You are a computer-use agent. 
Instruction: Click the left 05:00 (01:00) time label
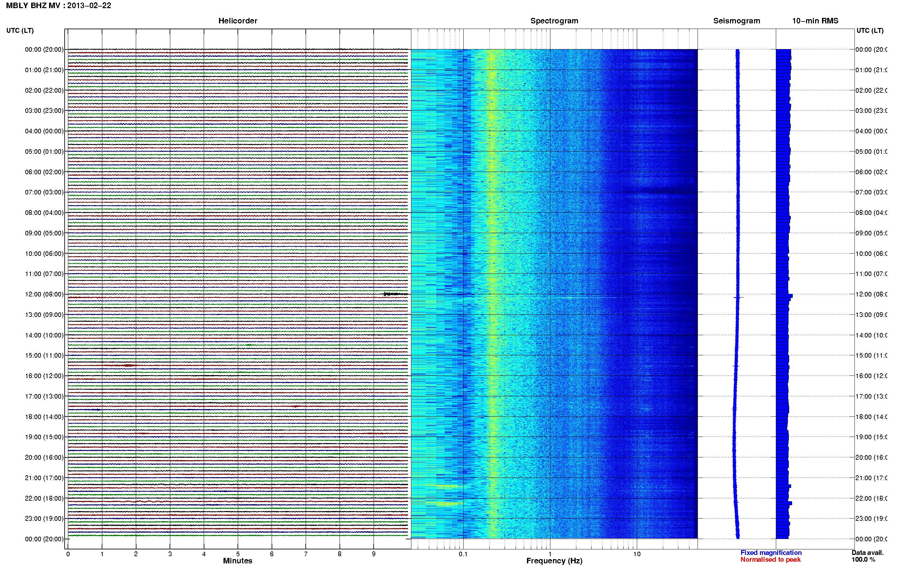point(44,151)
